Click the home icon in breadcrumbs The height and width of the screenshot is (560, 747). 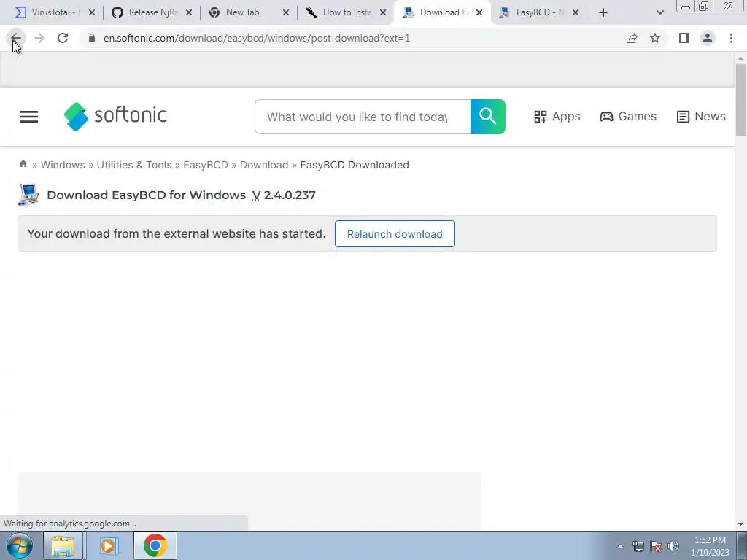23,164
